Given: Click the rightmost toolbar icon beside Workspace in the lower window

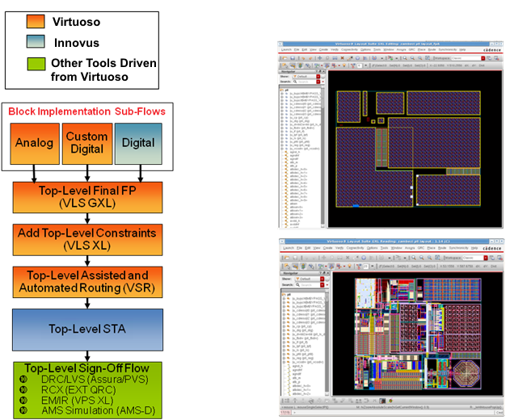Looking at the screenshot, I should [500, 258].
